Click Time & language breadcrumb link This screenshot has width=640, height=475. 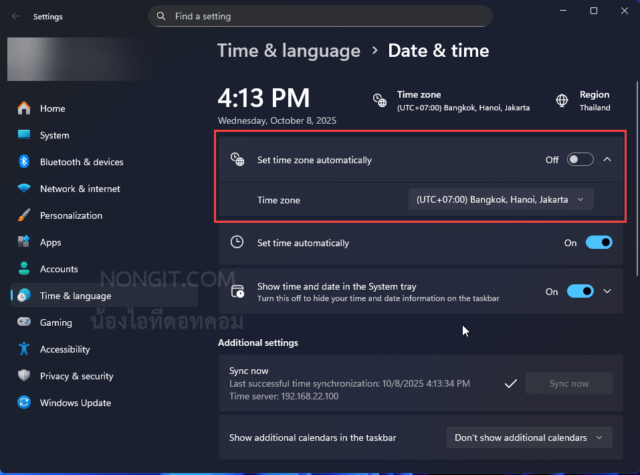tap(289, 51)
